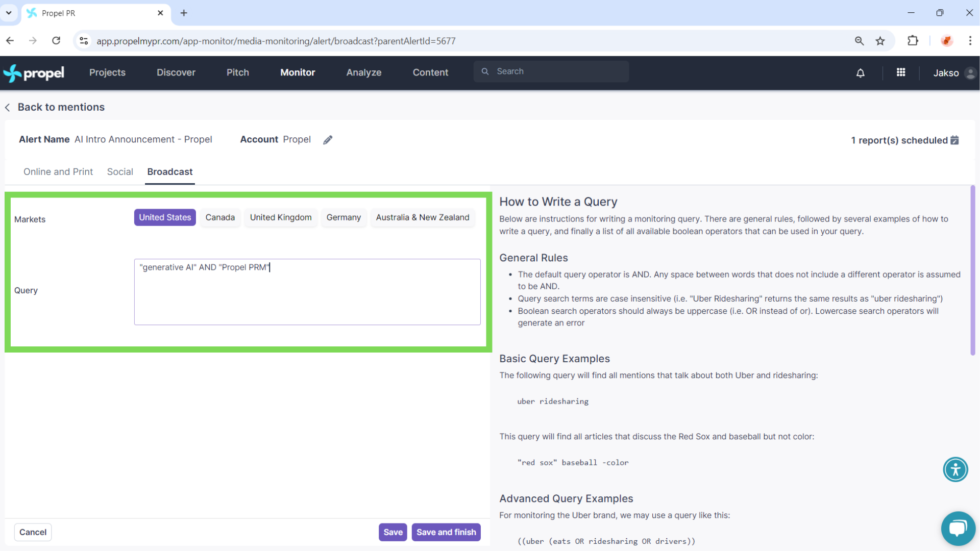Open scheduled reports calendar icon

(954, 140)
